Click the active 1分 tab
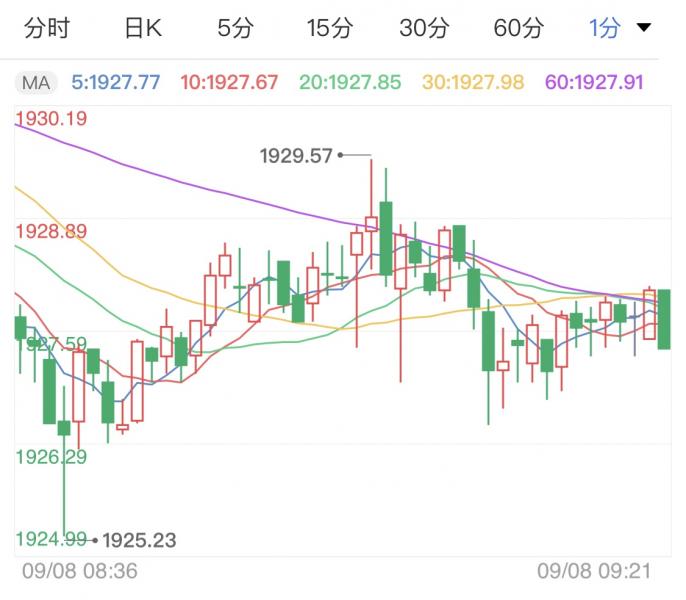This screenshot has width=686, height=600. 605,29
